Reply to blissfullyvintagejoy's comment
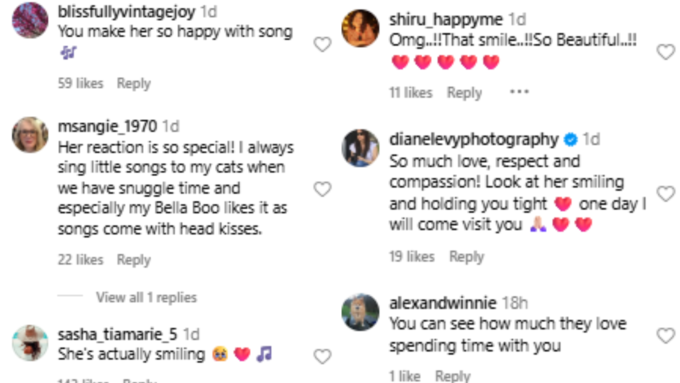Viewport: 680px width, 383px height. coord(134,83)
